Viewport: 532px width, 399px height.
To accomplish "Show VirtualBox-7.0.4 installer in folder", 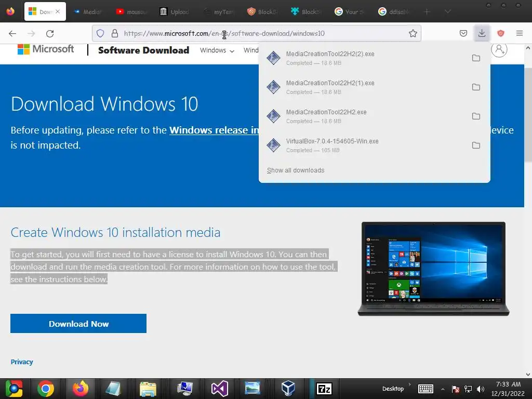I will point(476,145).
